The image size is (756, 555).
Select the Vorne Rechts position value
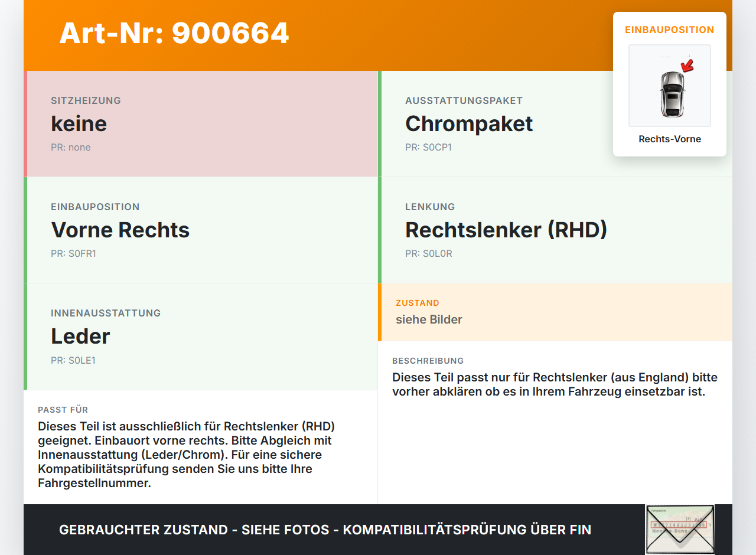click(x=120, y=230)
